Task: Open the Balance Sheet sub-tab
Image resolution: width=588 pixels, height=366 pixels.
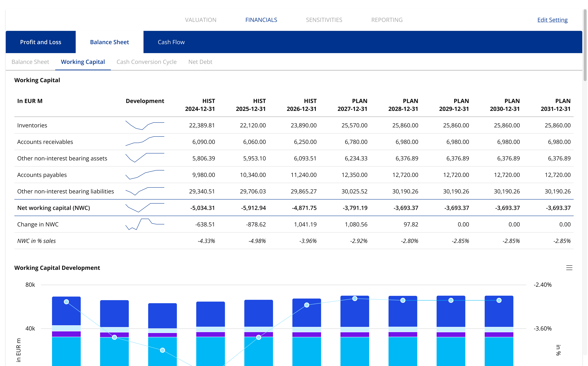Action: [x=30, y=62]
